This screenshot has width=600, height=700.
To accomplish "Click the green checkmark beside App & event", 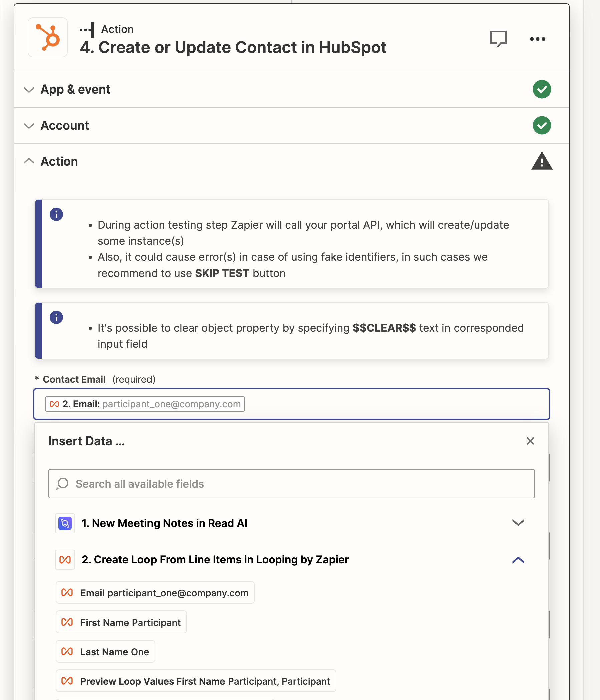I will click(x=542, y=89).
